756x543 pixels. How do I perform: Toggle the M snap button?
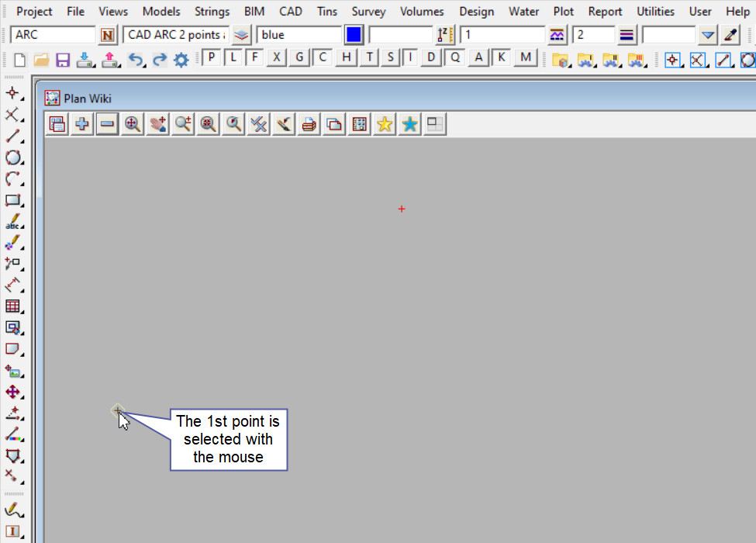[x=526, y=57]
